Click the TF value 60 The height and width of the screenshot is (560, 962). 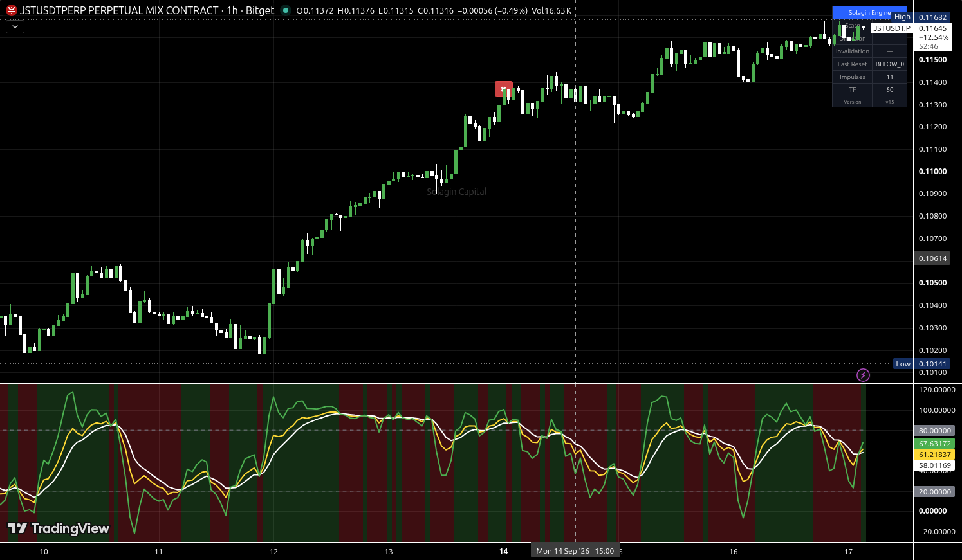point(889,90)
